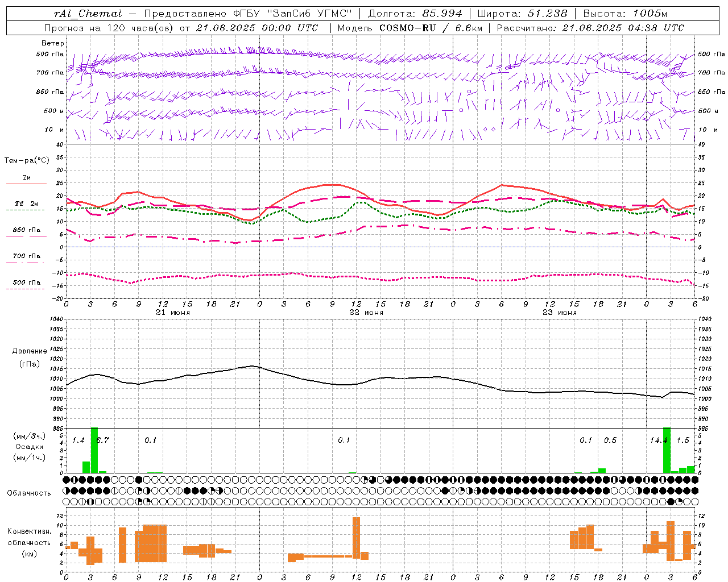The height and width of the screenshot is (582, 728).
Task: Select the elevation text Высота: 1005м
Action: [625, 14]
